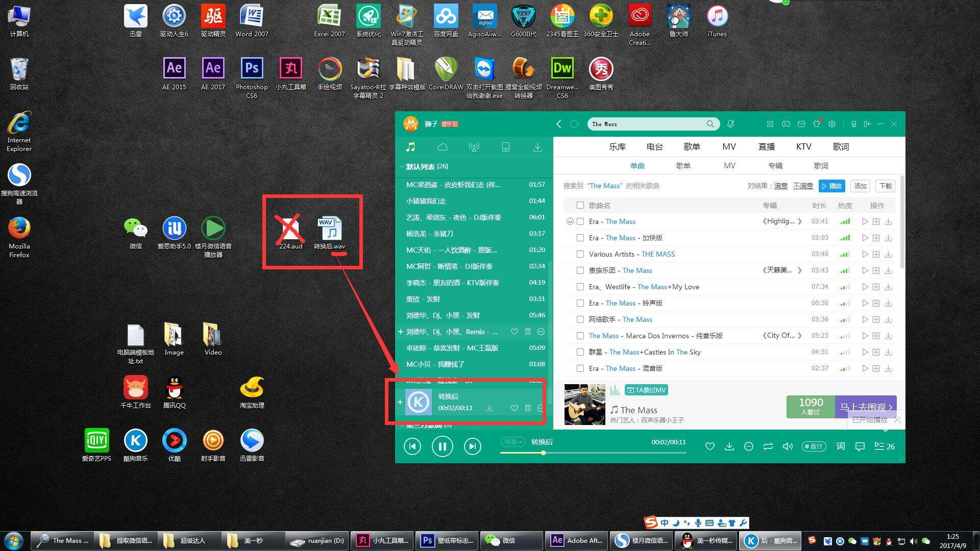The image size is (980, 551).
Task: Switch to the 乐库 tab
Action: 617,147
